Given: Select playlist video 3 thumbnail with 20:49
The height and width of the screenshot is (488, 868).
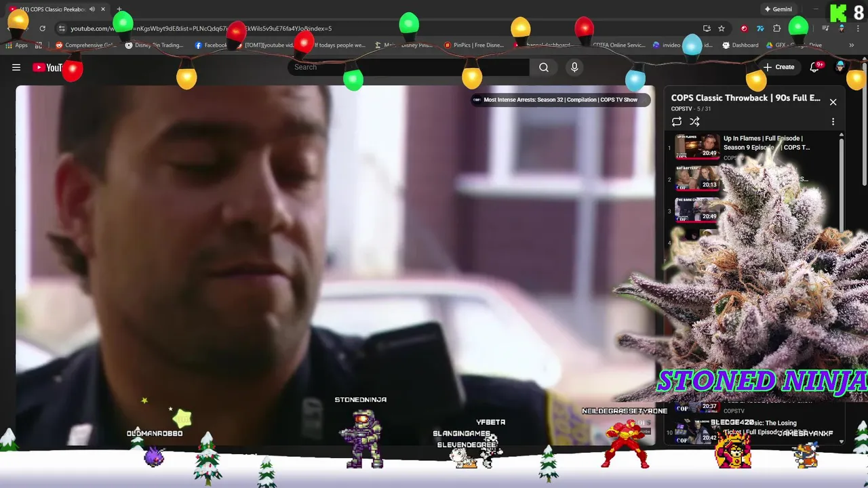Looking at the screenshot, I should click(x=697, y=210).
